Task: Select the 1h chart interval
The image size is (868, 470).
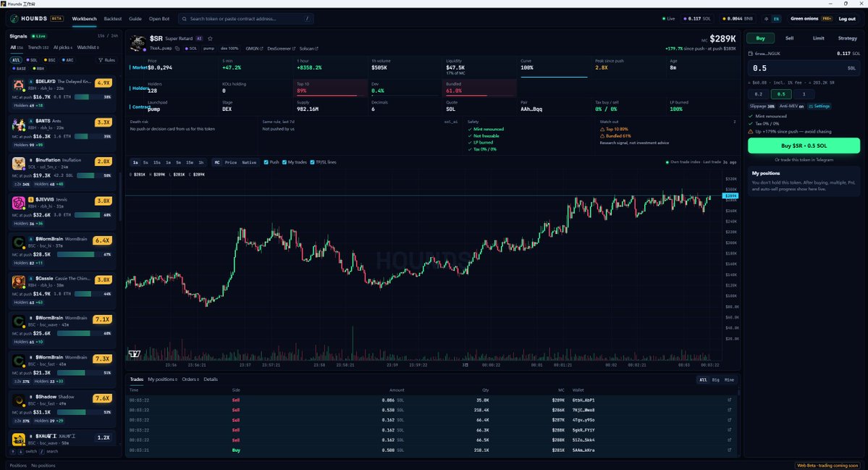Action: [201, 162]
